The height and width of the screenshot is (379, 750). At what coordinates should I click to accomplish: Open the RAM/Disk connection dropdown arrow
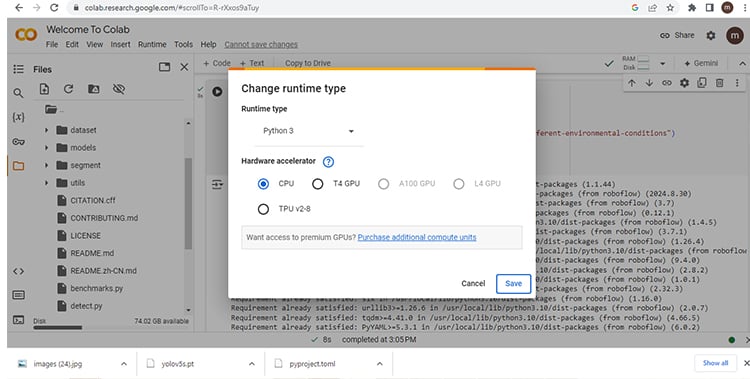662,63
